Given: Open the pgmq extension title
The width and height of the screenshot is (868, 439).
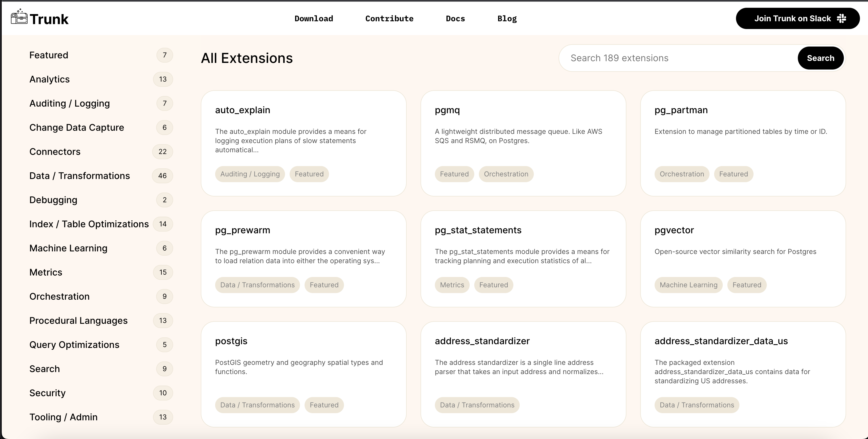Looking at the screenshot, I should click(x=447, y=110).
